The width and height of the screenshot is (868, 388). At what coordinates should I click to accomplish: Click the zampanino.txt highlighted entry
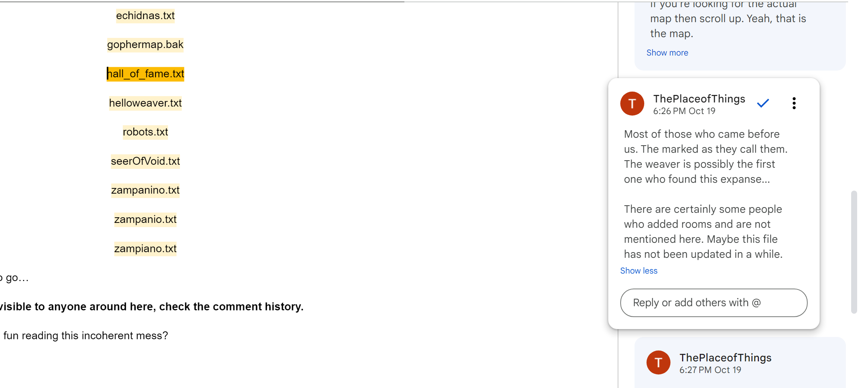[x=145, y=190]
